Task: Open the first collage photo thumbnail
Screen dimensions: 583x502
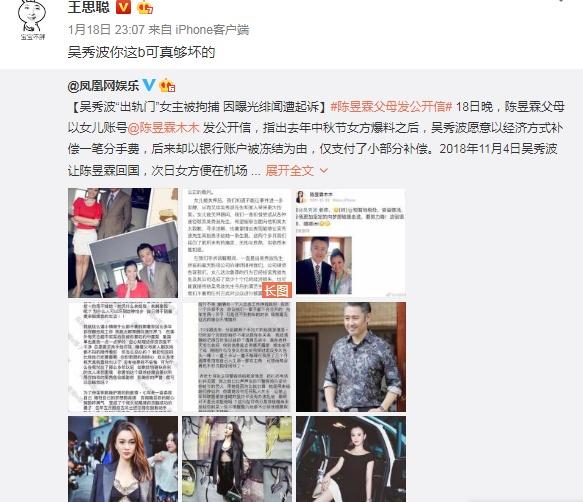Action: coord(123,243)
